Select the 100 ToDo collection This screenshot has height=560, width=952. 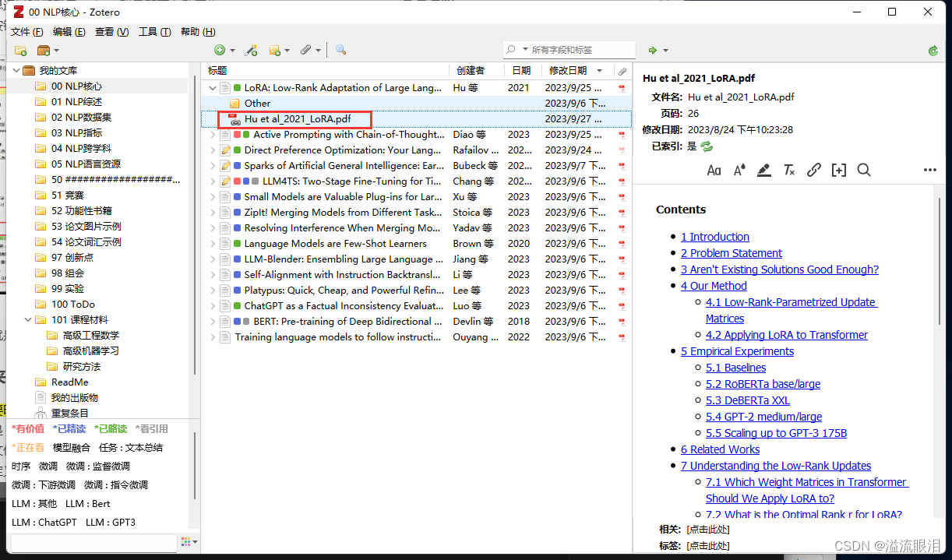(x=73, y=305)
